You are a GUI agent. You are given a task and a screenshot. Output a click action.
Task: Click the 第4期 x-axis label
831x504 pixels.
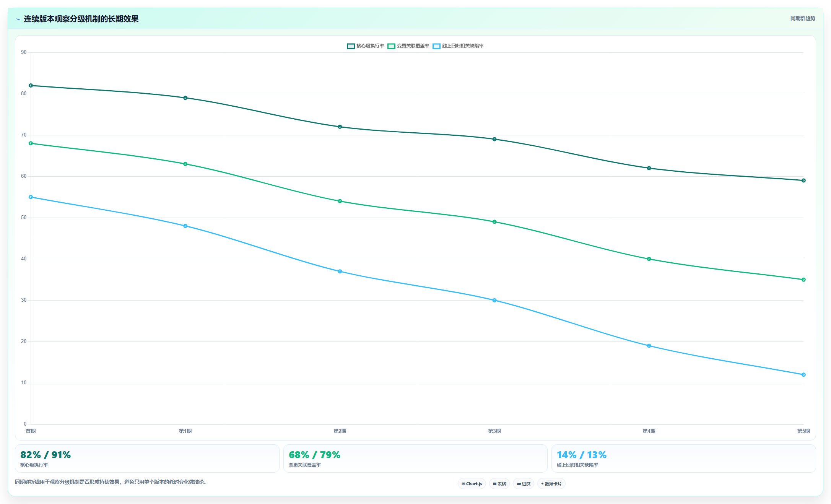(x=649, y=431)
